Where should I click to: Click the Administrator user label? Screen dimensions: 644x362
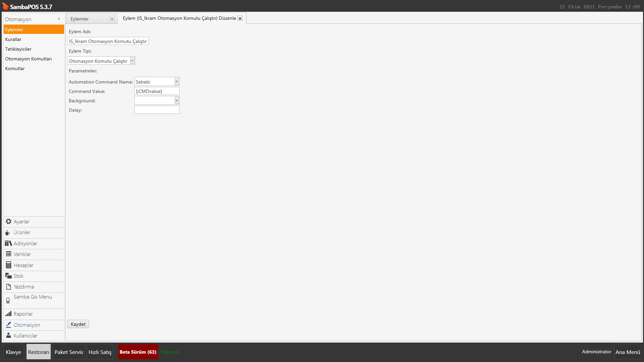coord(596,352)
